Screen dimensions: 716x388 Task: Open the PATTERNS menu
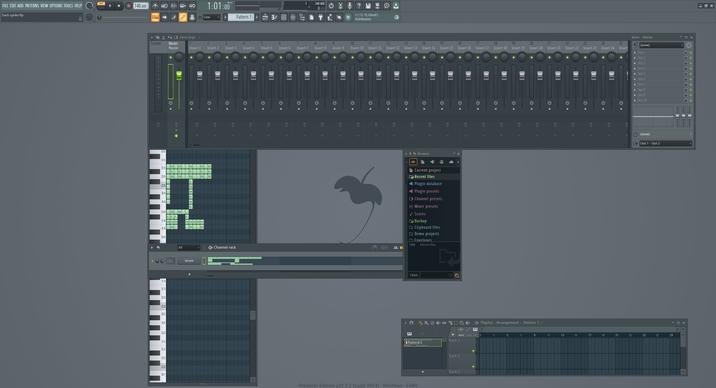(32, 6)
